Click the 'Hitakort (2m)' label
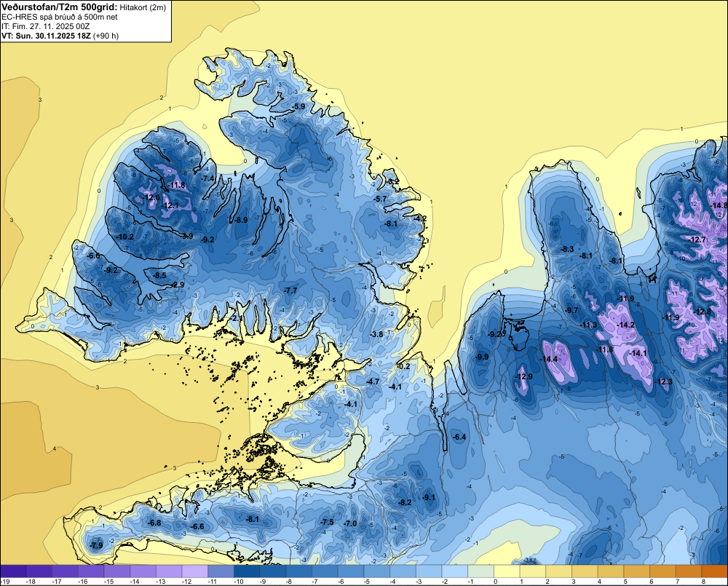728x586 pixels. point(143,7)
